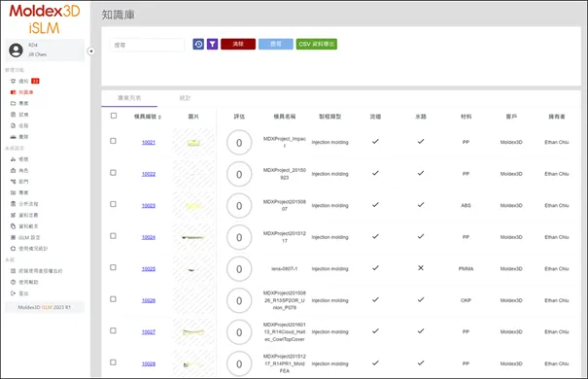This screenshot has height=379, width=588.
Task: Open the 資料定義 sidebar item
Action: click(24, 215)
